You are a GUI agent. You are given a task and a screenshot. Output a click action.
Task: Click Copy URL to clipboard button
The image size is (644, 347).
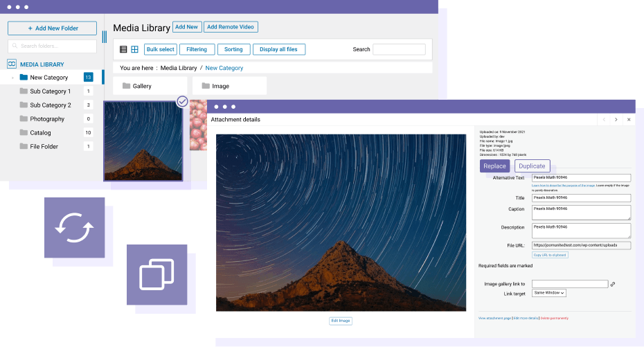(x=550, y=255)
